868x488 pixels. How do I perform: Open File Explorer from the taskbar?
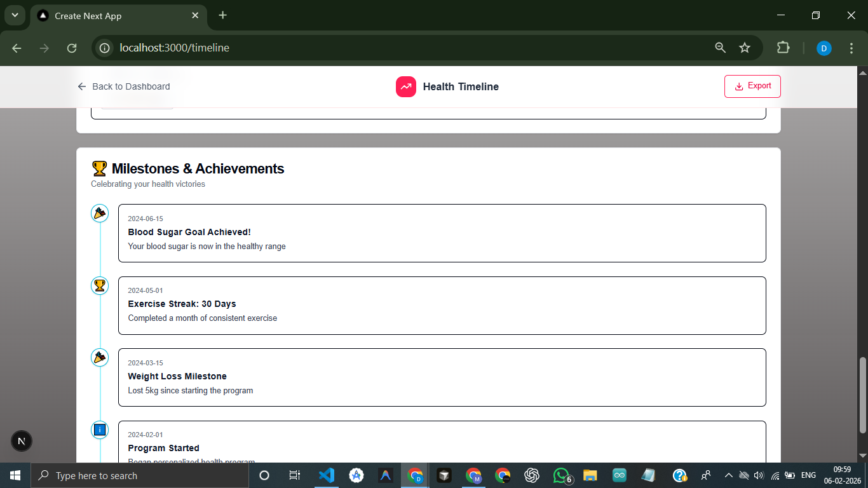click(x=590, y=475)
